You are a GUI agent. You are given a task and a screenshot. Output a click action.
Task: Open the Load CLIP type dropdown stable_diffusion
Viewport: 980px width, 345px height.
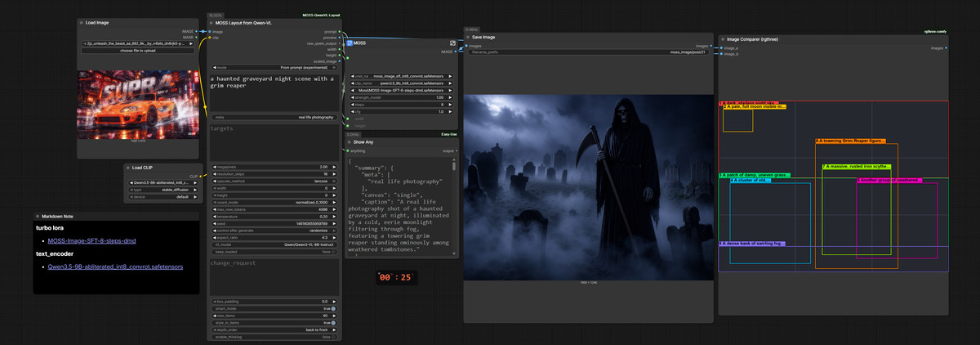pos(162,190)
